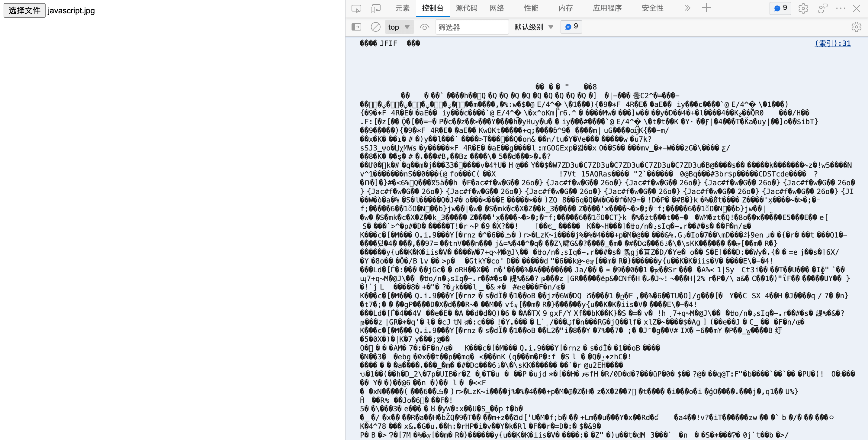Viewport: 868px width, 440px height.
Task: Click the feedback people icon
Action: coord(822,8)
